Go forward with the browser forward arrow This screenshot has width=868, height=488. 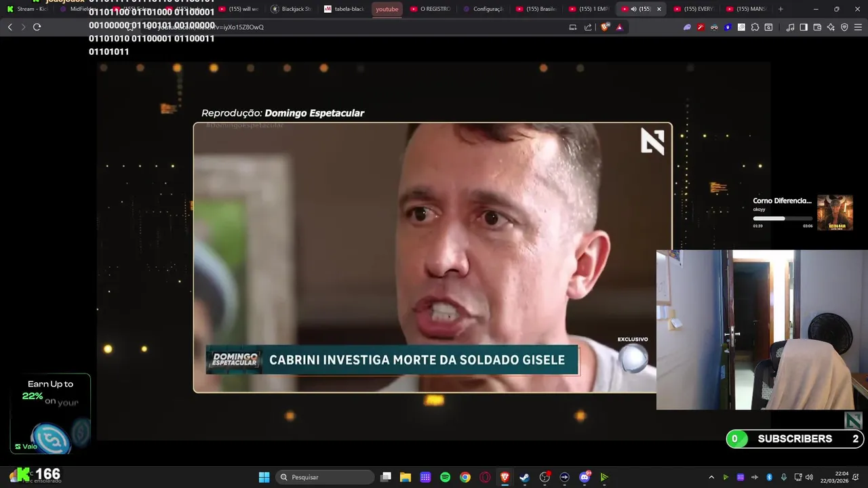click(x=23, y=27)
